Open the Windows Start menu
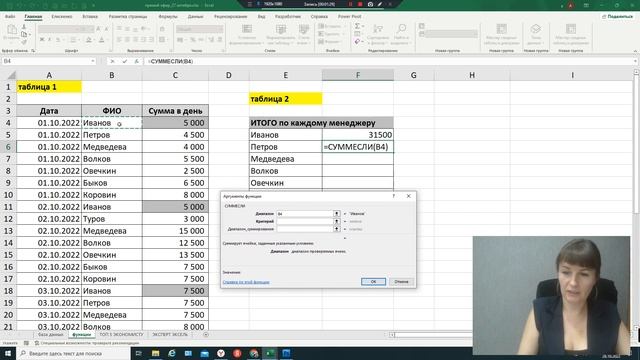 [x=8, y=353]
